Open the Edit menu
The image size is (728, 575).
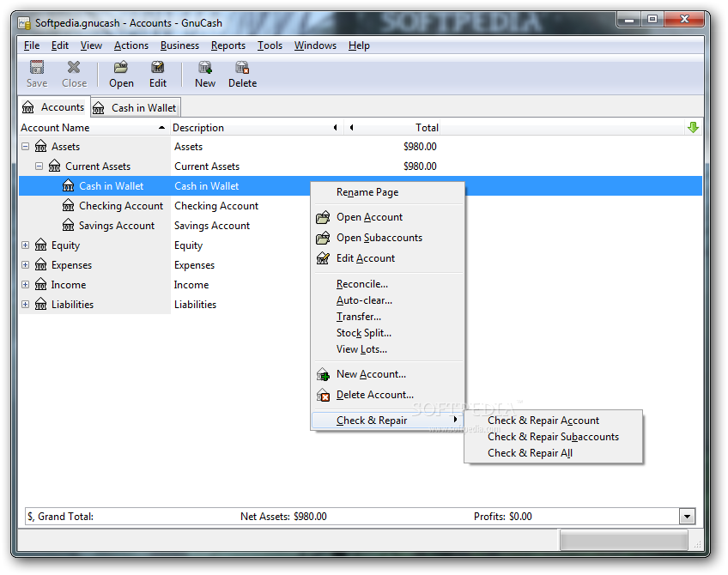point(60,45)
